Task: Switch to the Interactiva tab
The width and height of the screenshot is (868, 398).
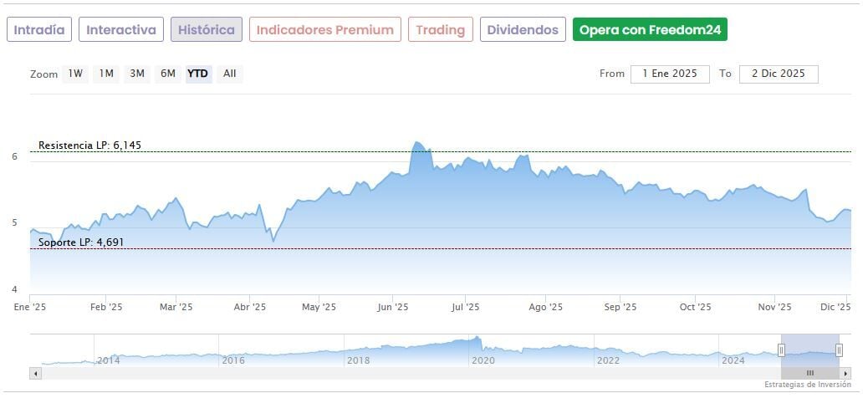Action: pos(121,30)
